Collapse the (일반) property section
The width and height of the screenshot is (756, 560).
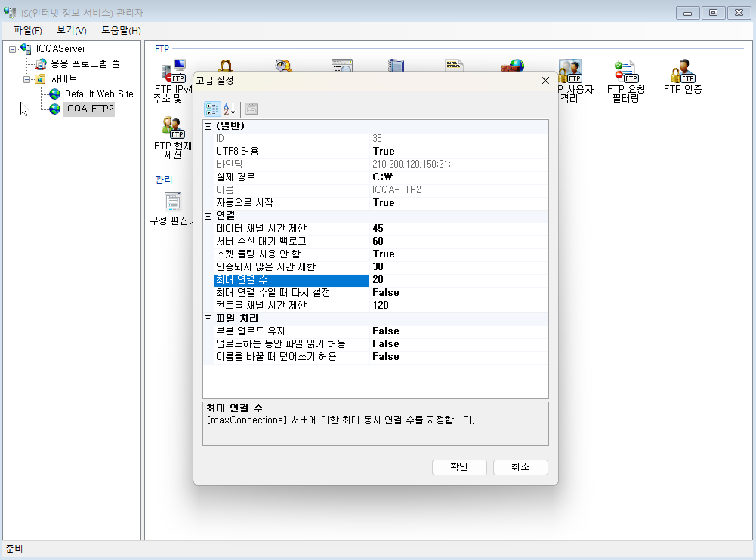pos(208,126)
